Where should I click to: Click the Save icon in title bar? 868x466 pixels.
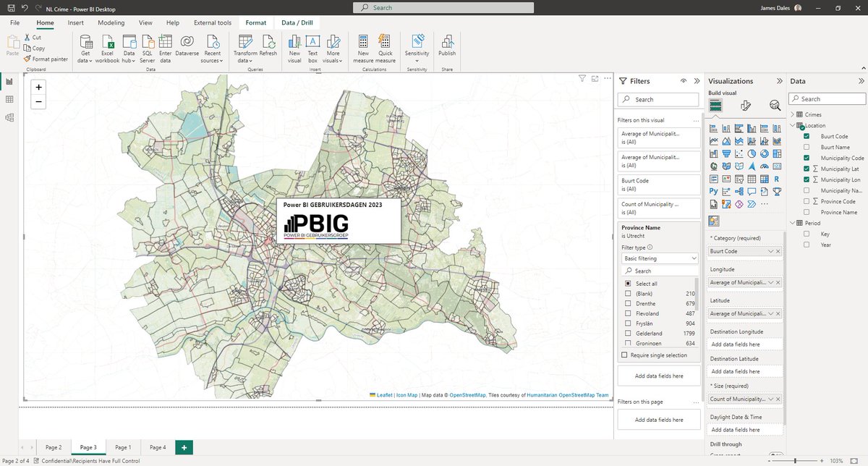pos(9,7)
